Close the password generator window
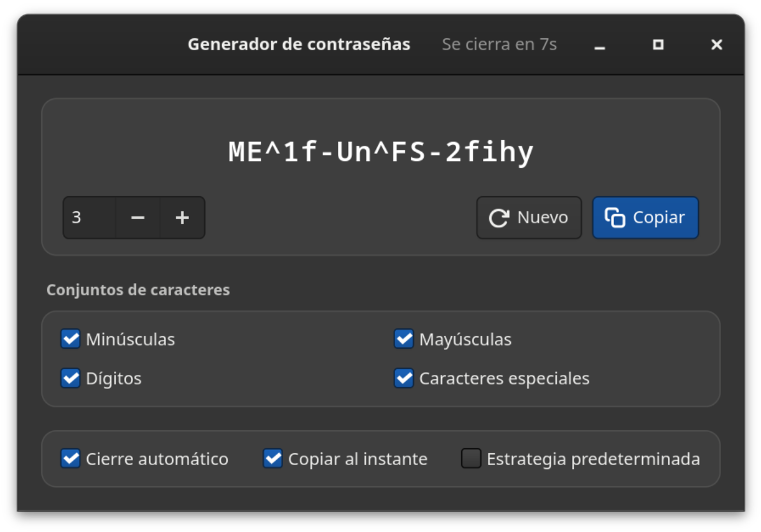 [x=716, y=45]
